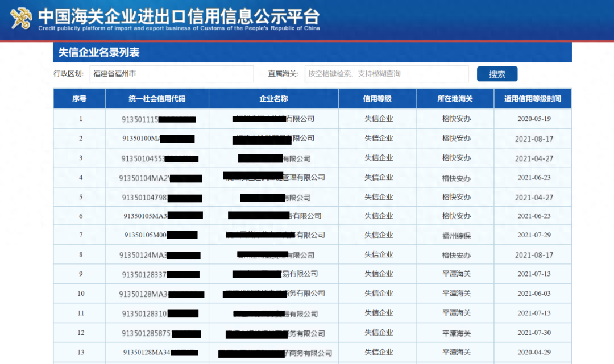This screenshot has height=364, width=614.
Task: Select serial number 10 in the 序号 column
Action: pyautogui.click(x=81, y=293)
